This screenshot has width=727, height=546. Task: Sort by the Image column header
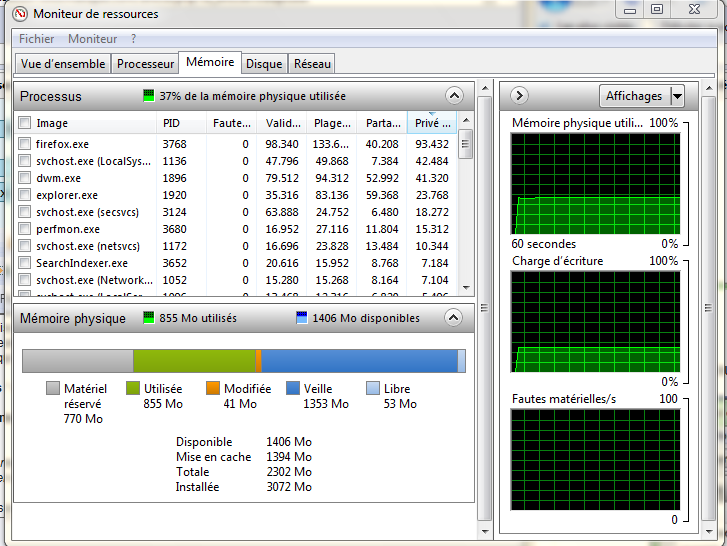86,123
